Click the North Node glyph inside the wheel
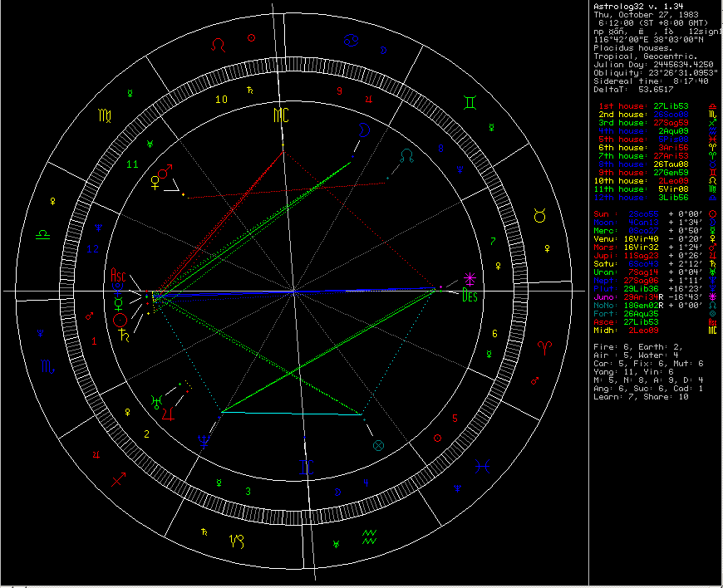The width and height of the screenshot is (723, 588). [406, 155]
